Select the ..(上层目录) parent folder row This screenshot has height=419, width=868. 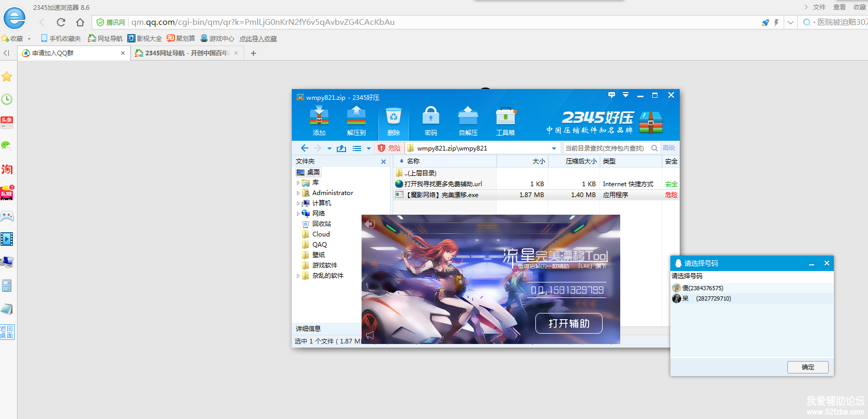click(x=536, y=173)
